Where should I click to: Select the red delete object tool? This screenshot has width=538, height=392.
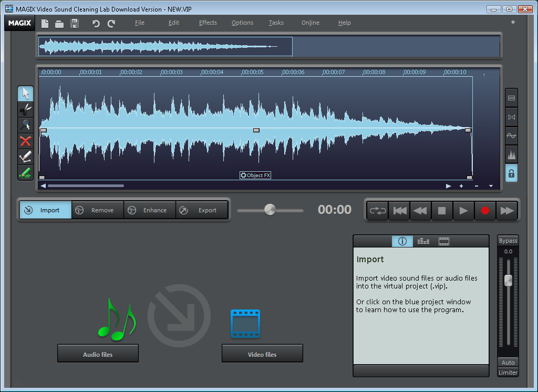25,141
